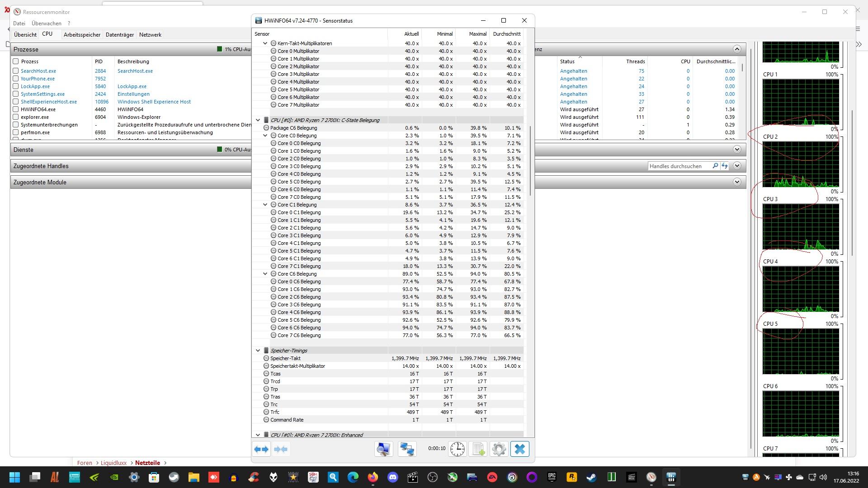This screenshot has height=488, width=868.
Task: Collapse the Prozesse panel
Action: pos(737,49)
